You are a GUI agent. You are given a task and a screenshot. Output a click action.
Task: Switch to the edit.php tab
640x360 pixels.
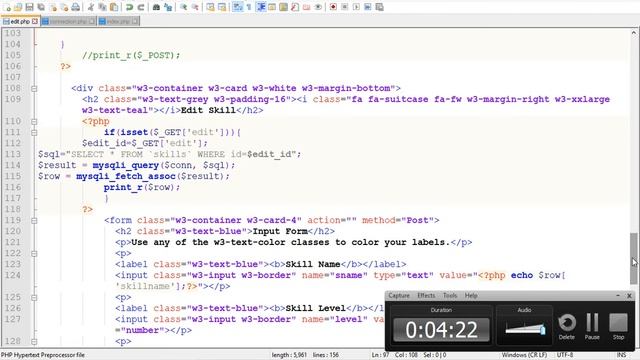coord(20,21)
